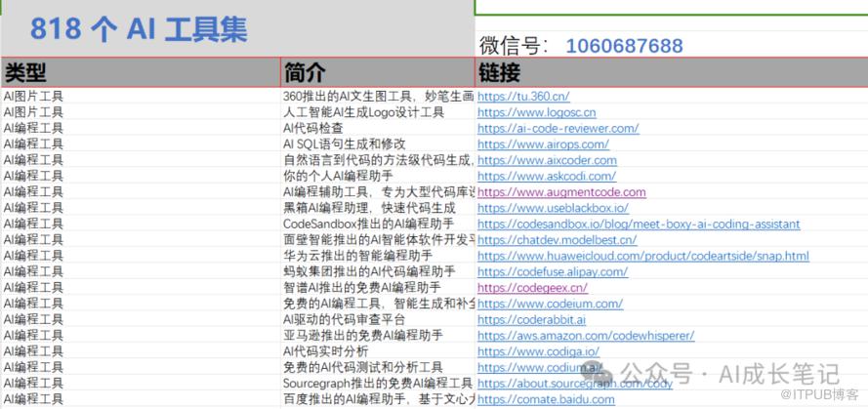This screenshot has height=409, width=868.
Task: Follow the www.codiga.io link
Action: tap(538, 351)
